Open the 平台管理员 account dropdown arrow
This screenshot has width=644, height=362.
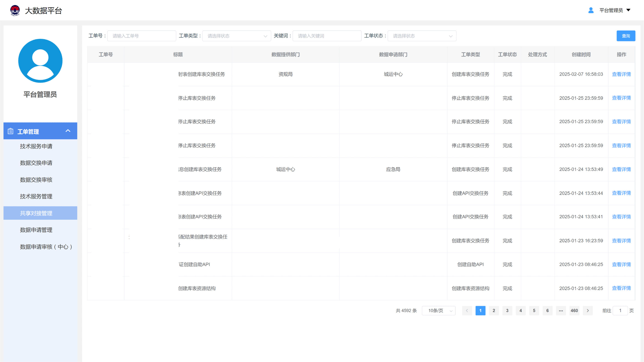628,10
